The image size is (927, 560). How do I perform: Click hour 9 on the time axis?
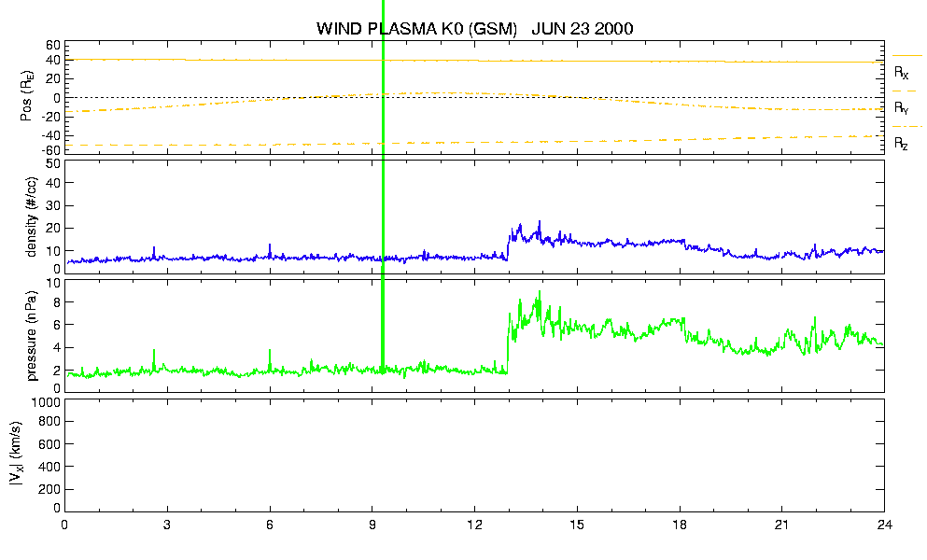pos(372,525)
